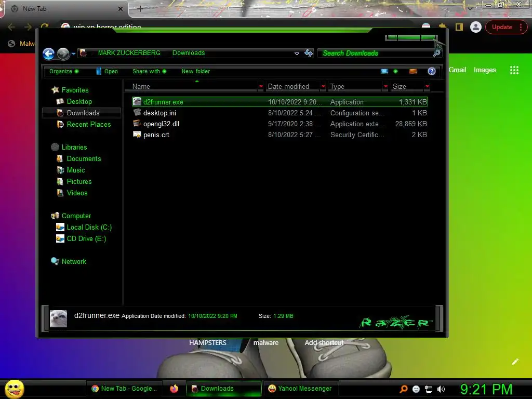Image resolution: width=532 pixels, height=399 pixels.
Task: Open the Size column filter dropdown
Action: coord(427,87)
